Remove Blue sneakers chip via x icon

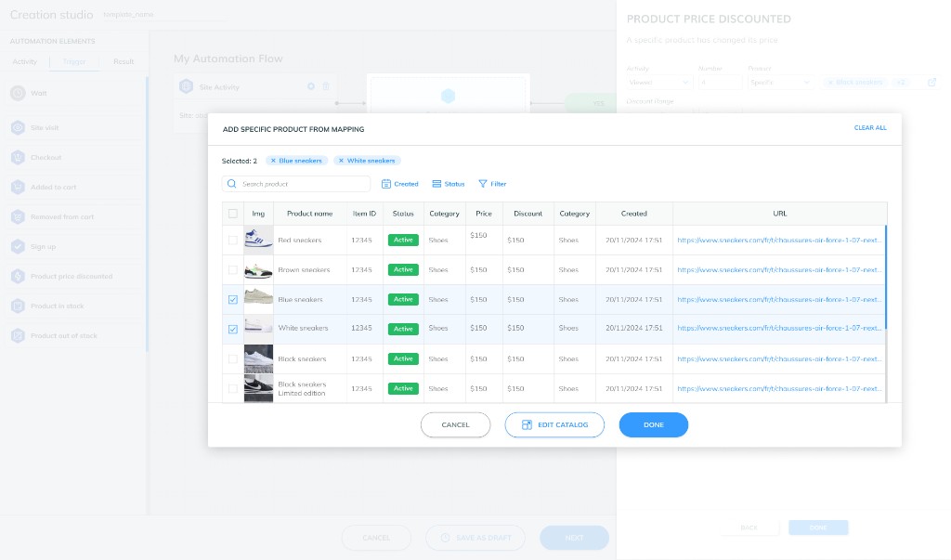(273, 161)
